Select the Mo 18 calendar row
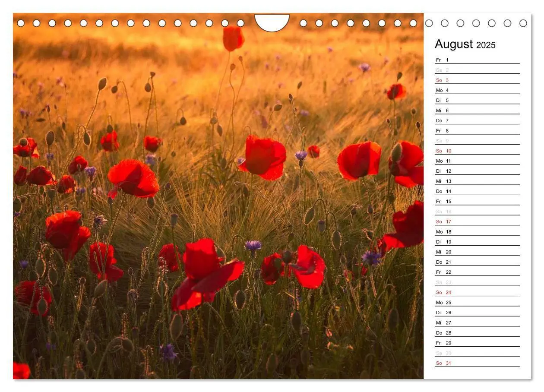544x392 pixels. 477,231
